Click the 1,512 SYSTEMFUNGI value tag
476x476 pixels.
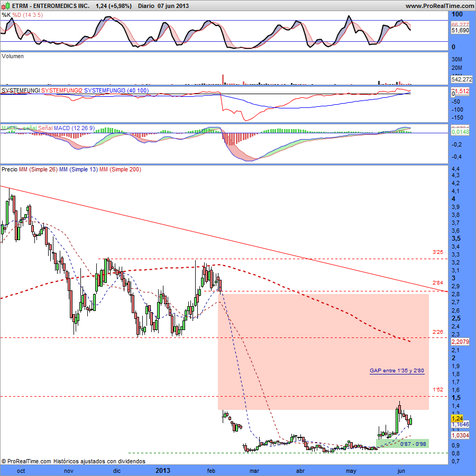tap(462, 91)
